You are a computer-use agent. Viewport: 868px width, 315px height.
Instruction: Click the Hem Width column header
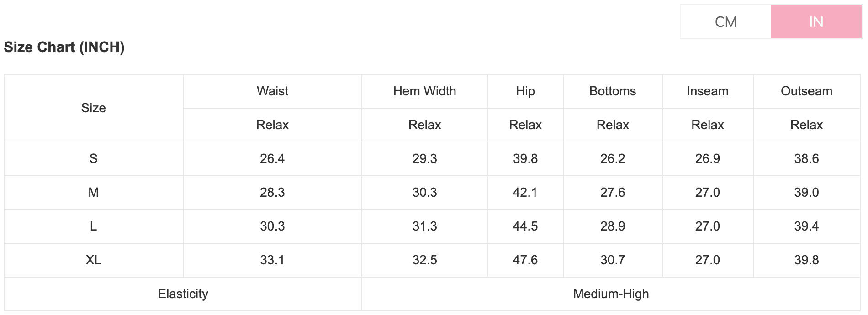pyautogui.click(x=424, y=91)
